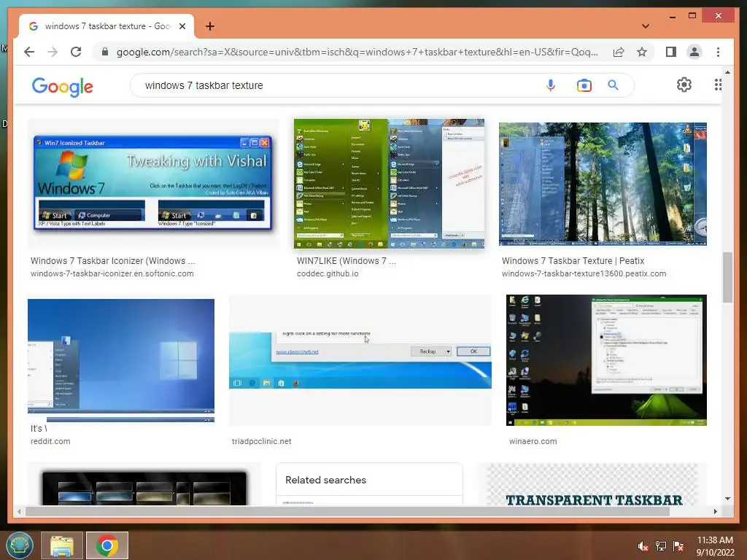Visit winaero.com source link

[533, 441]
